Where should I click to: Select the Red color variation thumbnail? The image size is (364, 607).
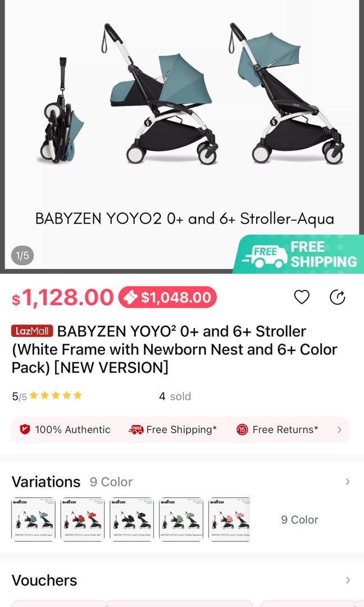point(83,519)
